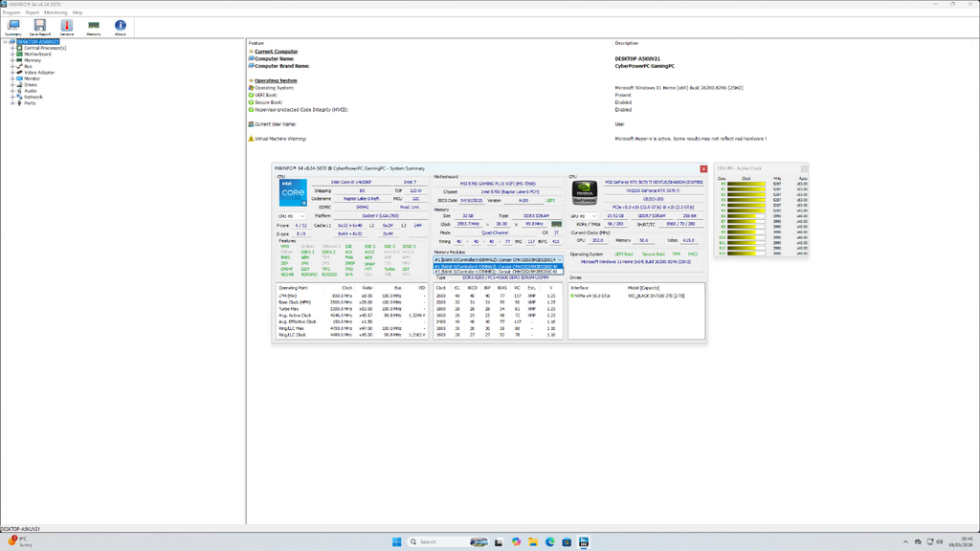Click the P0 core clock bar
Screen dimensions: 980x551
click(746, 185)
